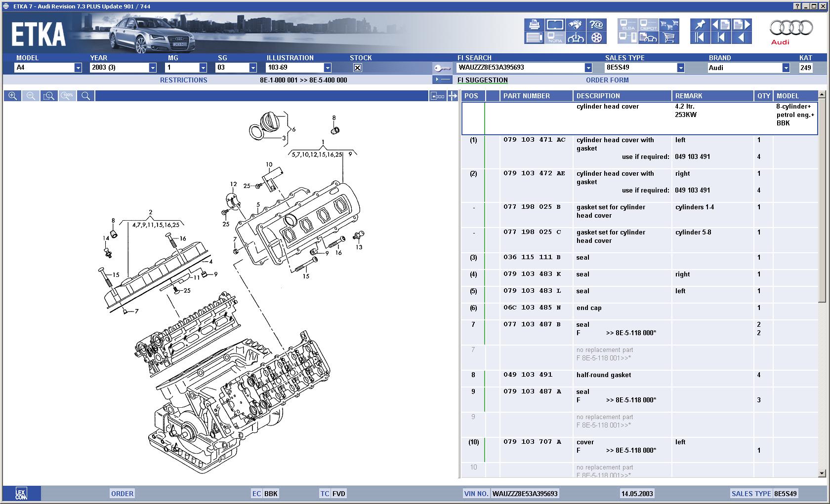Zoom in on the illustration
The width and height of the screenshot is (830, 504).
[12, 96]
